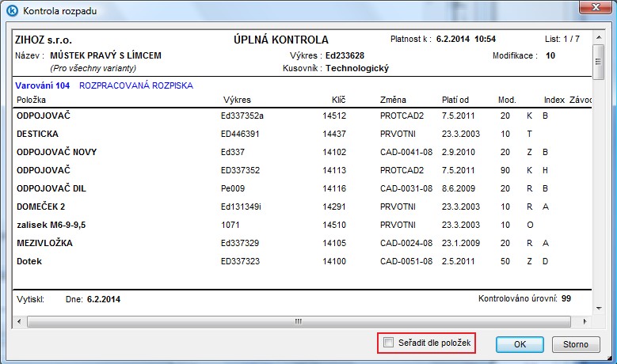The width and height of the screenshot is (617, 364).
Task: Select the MEZIVLOŽKA row
Action: click(x=303, y=243)
